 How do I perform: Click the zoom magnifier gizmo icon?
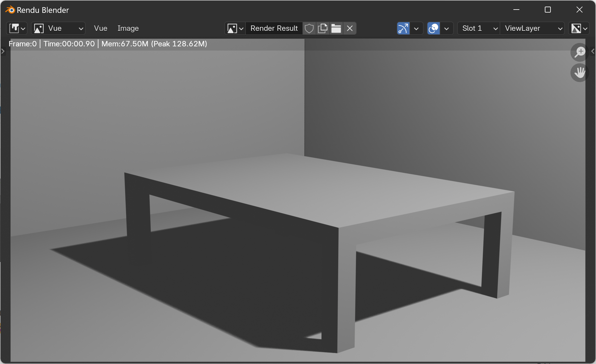click(580, 52)
